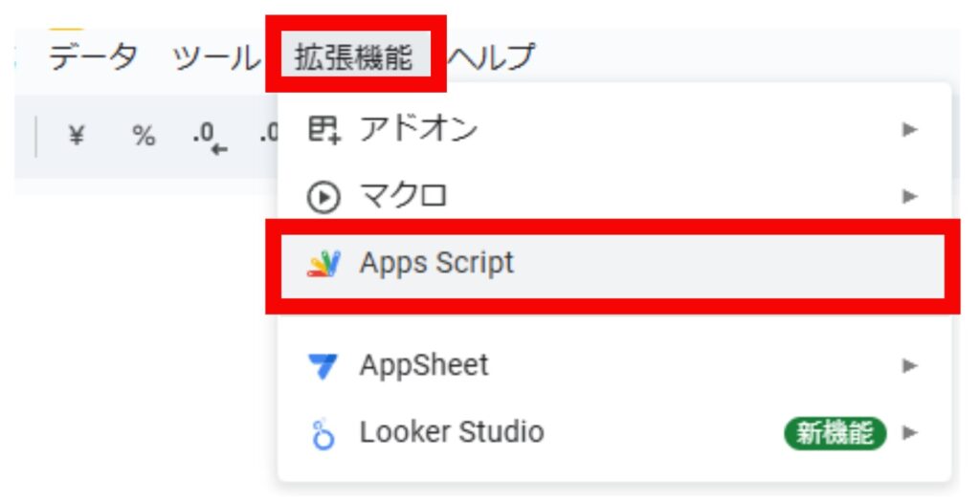Click the Apps Script menu entry
The image size is (980, 501).
tap(612, 266)
